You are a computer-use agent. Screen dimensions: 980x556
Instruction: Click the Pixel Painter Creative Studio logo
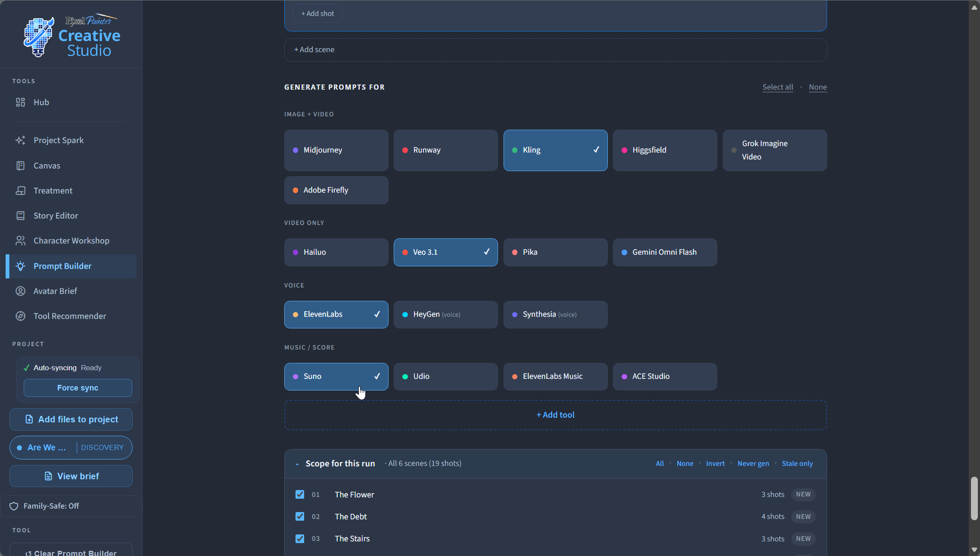click(72, 35)
